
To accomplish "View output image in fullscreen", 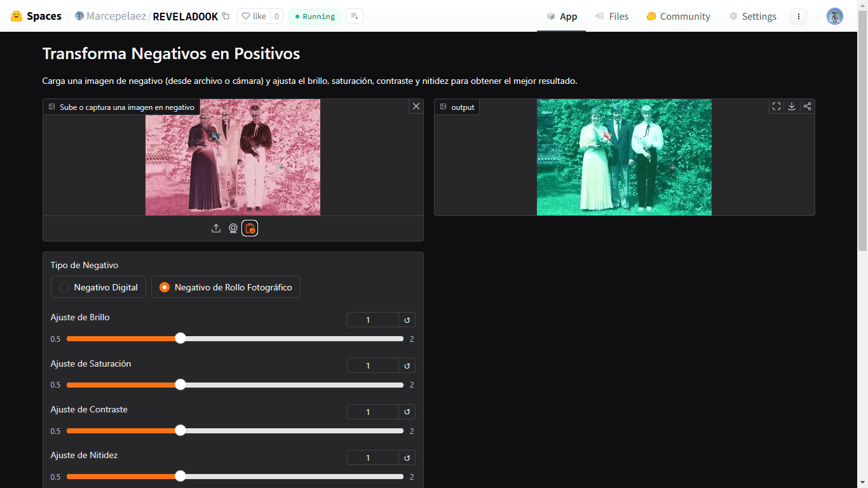I will click(x=776, y=106).
